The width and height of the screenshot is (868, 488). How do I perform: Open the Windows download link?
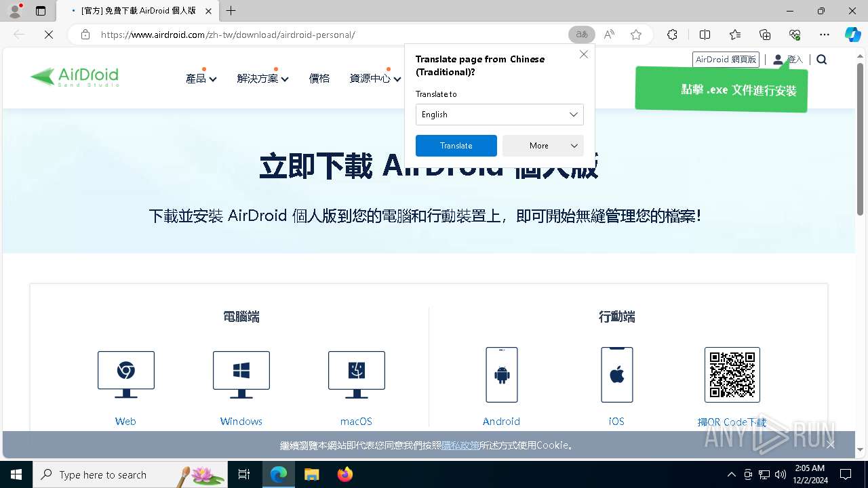pos(241,422)
